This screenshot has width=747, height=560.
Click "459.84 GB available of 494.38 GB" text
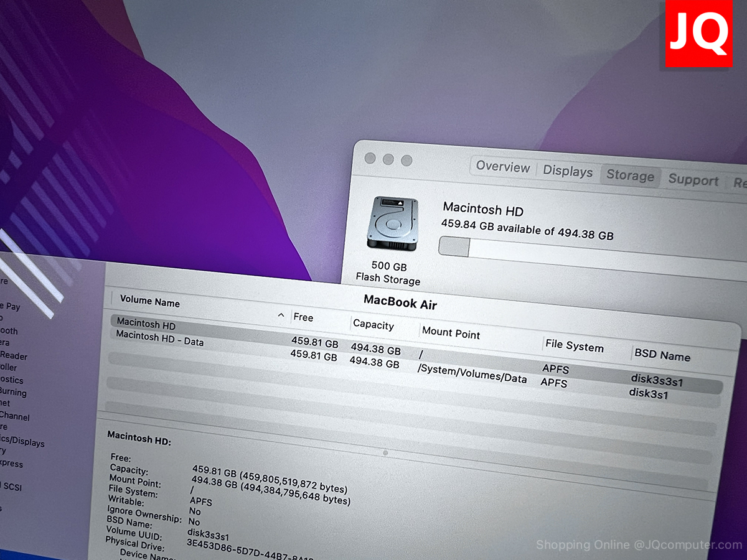[527, 230]
